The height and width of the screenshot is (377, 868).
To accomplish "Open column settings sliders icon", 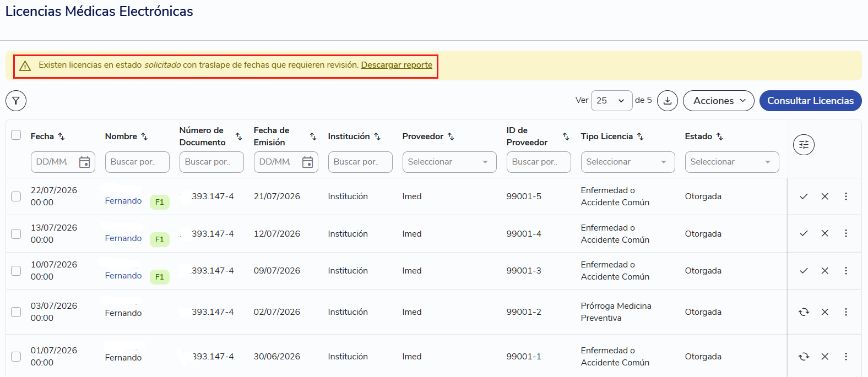I will (x=804, y=145).
